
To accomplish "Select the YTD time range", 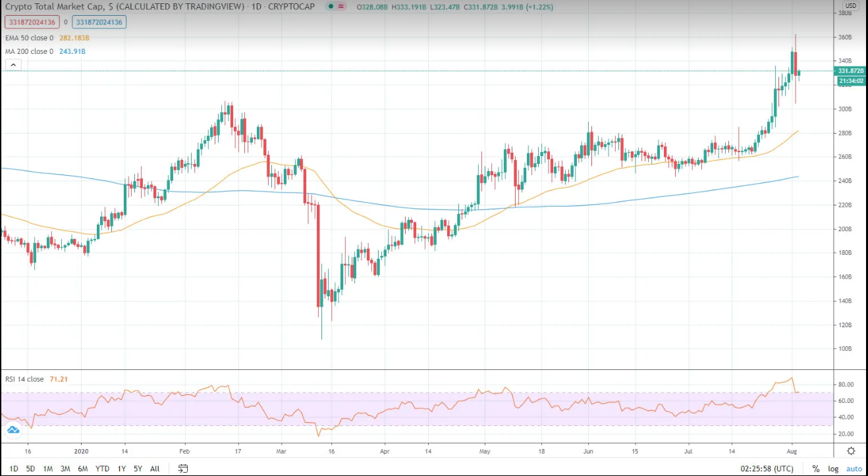I will tap(102, 469).
